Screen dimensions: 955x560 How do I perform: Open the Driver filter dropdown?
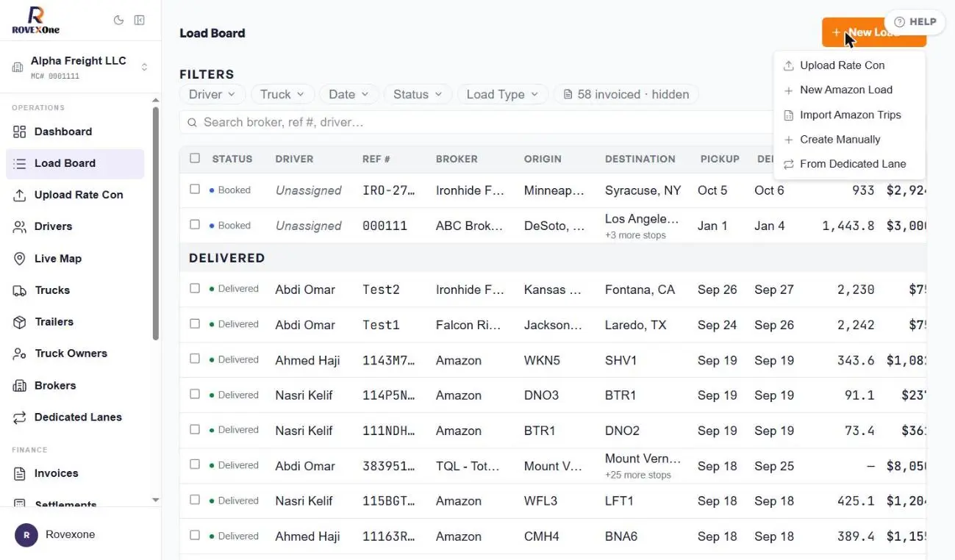212,94
